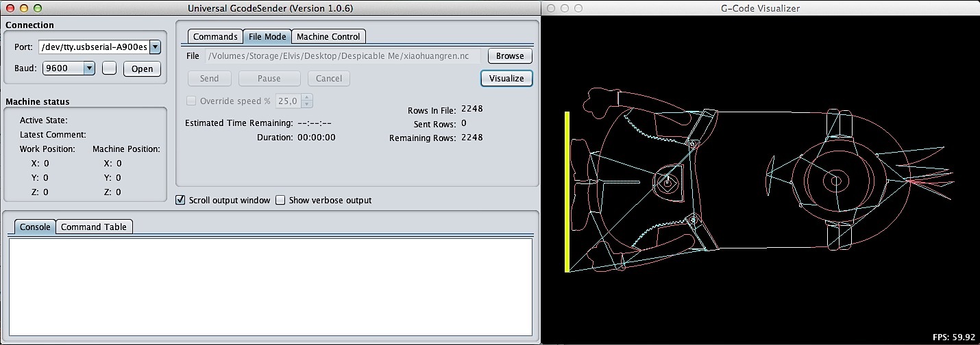Enable the Override speed % checkbox
This screenshot has height=345, width=980.
point(191,101)
